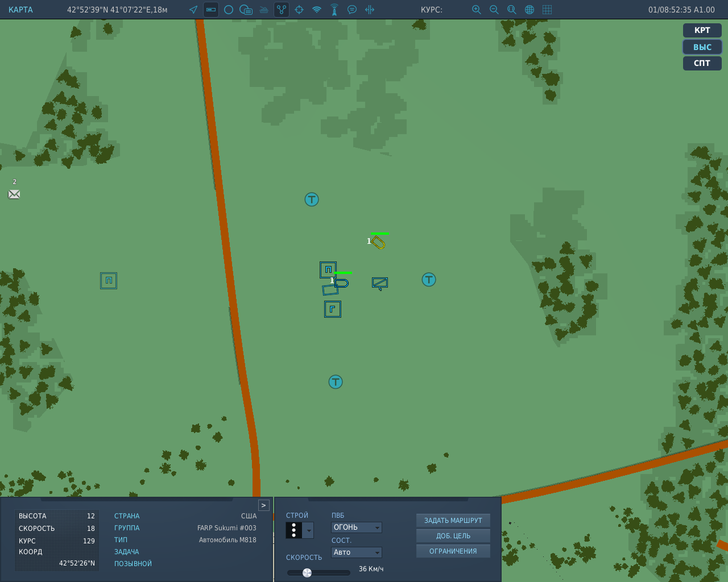Select the T marker north of FARP
The height and width of the screenshot is (582, 728).
coord(312,199)
